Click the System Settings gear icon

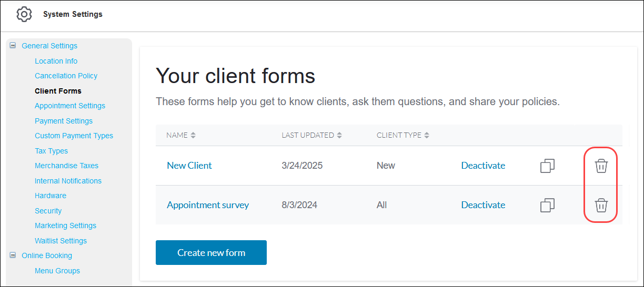pyautogui.click(x=24, y=14)
